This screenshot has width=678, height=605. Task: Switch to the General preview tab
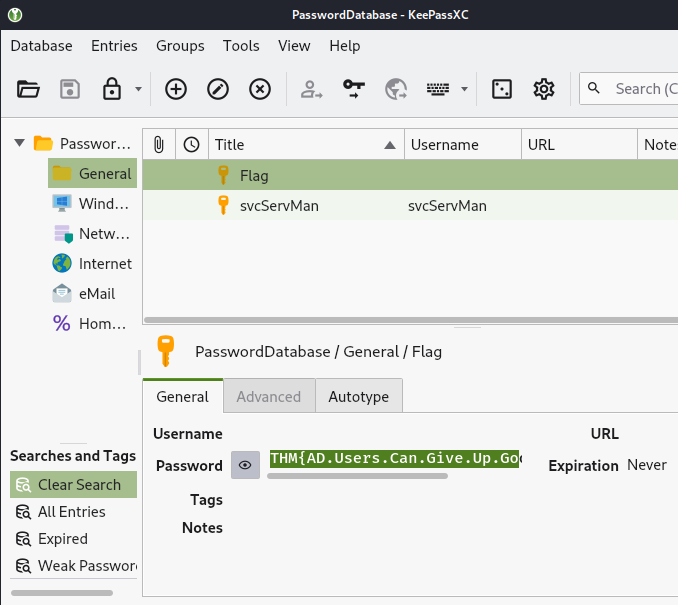[182, 397]
